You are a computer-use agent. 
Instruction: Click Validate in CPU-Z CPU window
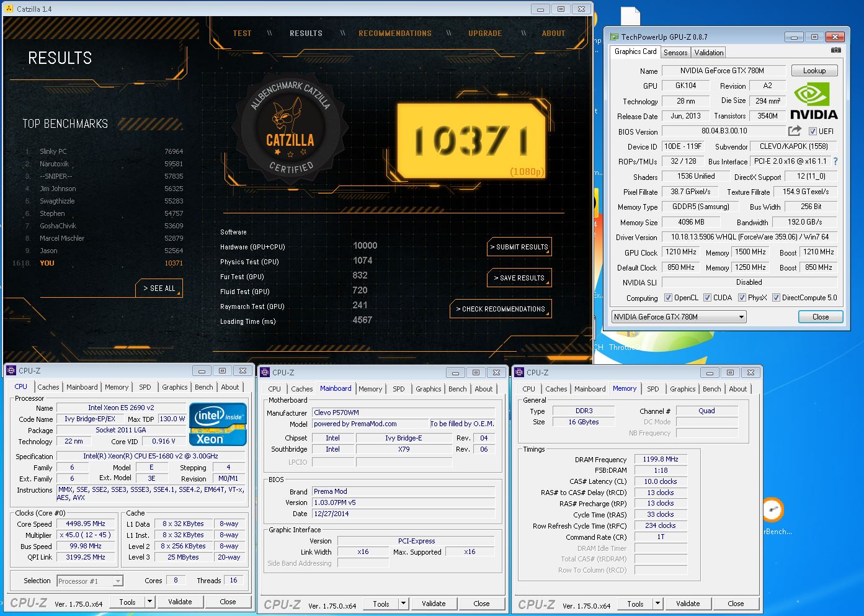[x=180, y=602]
